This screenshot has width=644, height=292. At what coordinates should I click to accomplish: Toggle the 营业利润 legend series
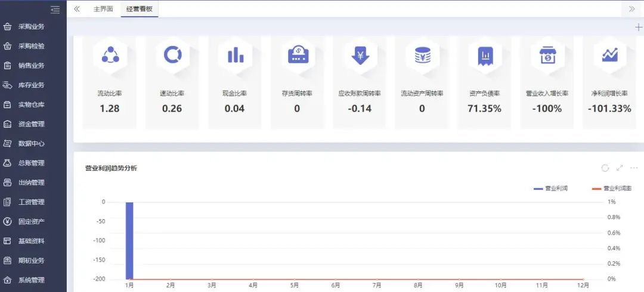(x=551, y=188)
